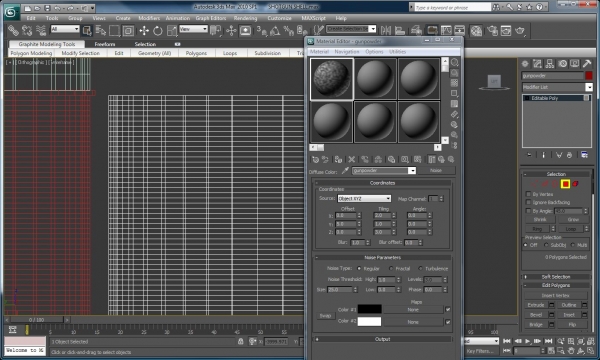Viewport: 600px width, 360px height.
Task: Open the Graph Editors menu
Action: point(211,18)
